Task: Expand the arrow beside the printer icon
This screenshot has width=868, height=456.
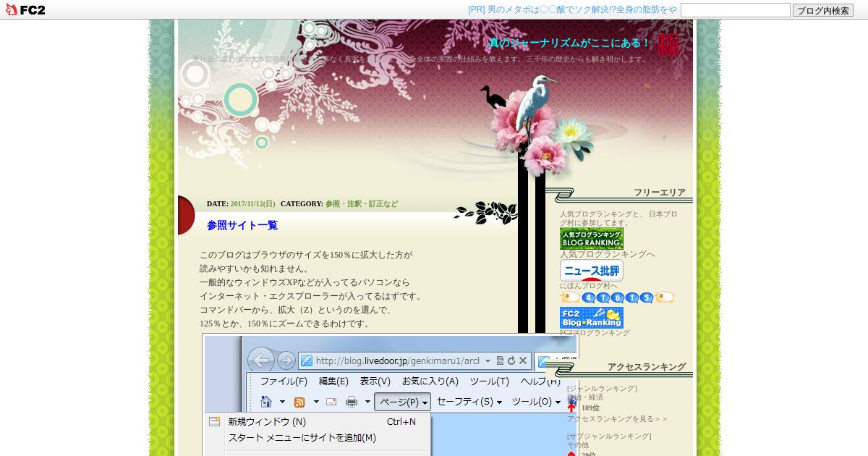Action: point(367,402)
